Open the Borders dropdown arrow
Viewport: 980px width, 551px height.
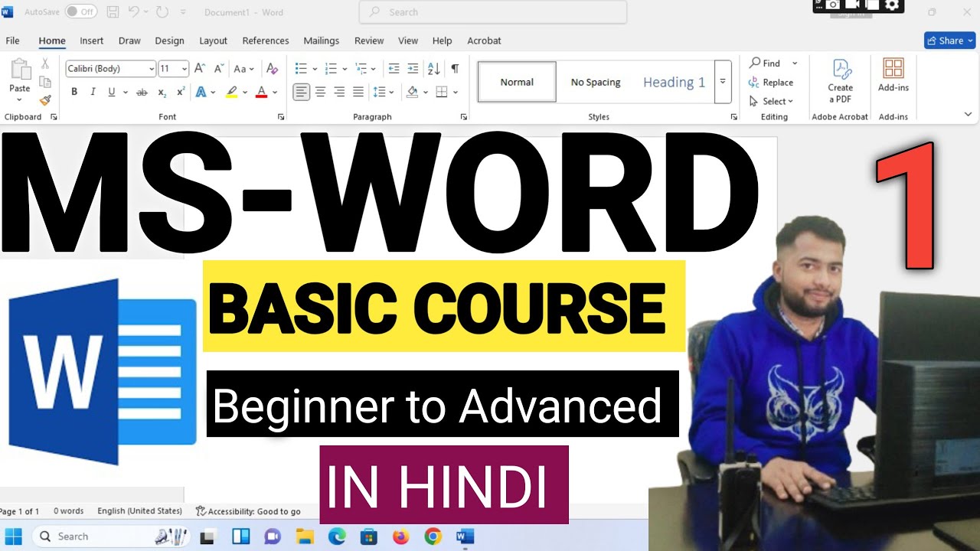pyautogui.click(x=455, y=92)
